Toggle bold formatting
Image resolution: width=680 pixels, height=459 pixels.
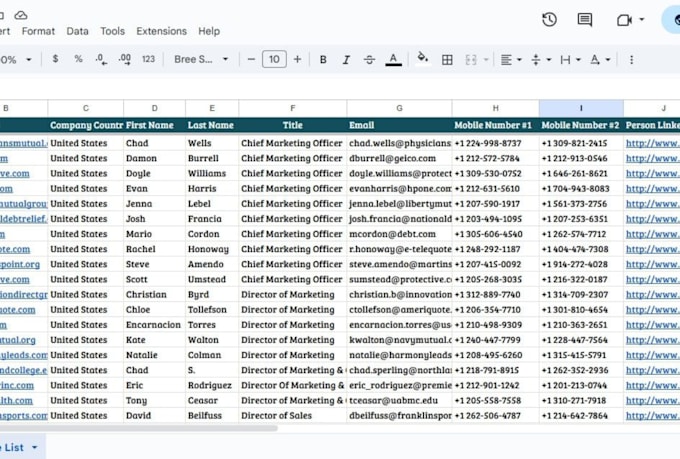[x=323, y=59]
